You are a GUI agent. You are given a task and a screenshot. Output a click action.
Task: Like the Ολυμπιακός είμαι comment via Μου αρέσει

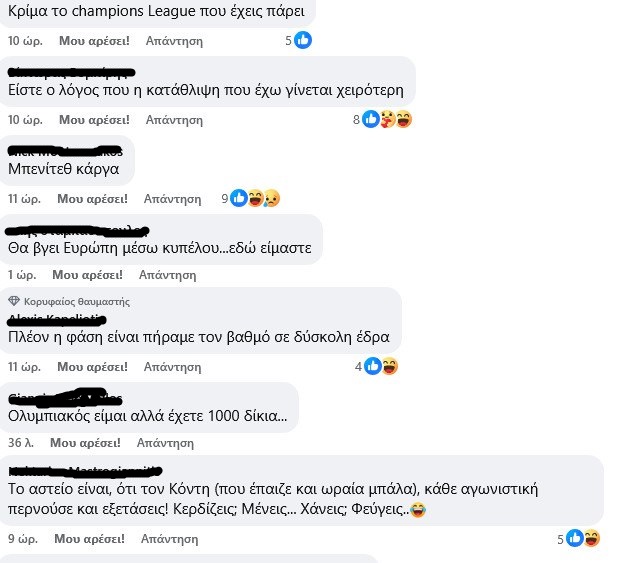pos(85,443)
